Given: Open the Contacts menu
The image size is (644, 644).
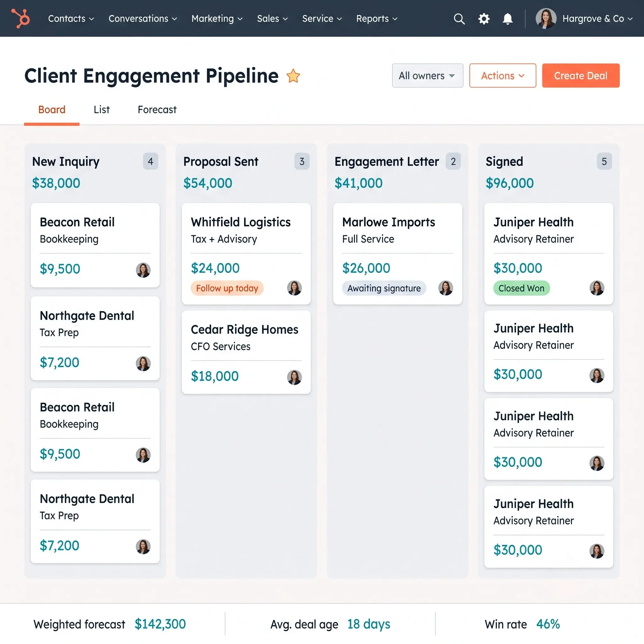Looking at the screenshot, I should 71,19.
